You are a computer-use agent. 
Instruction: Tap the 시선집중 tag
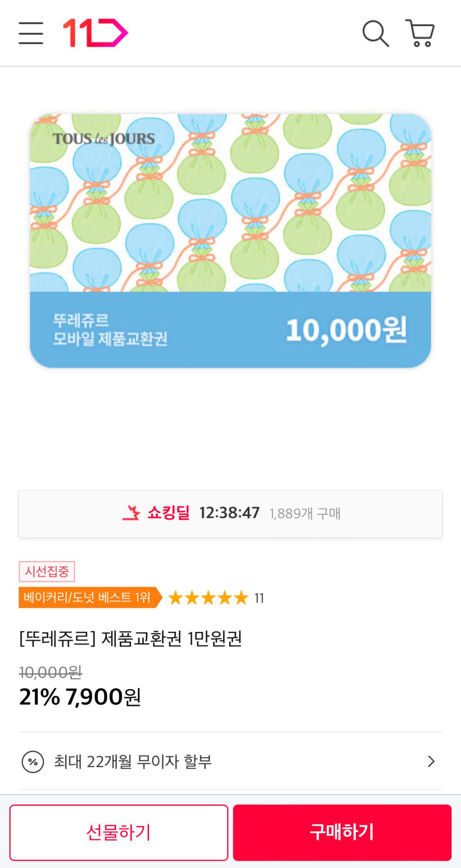(x=47, y=571)
